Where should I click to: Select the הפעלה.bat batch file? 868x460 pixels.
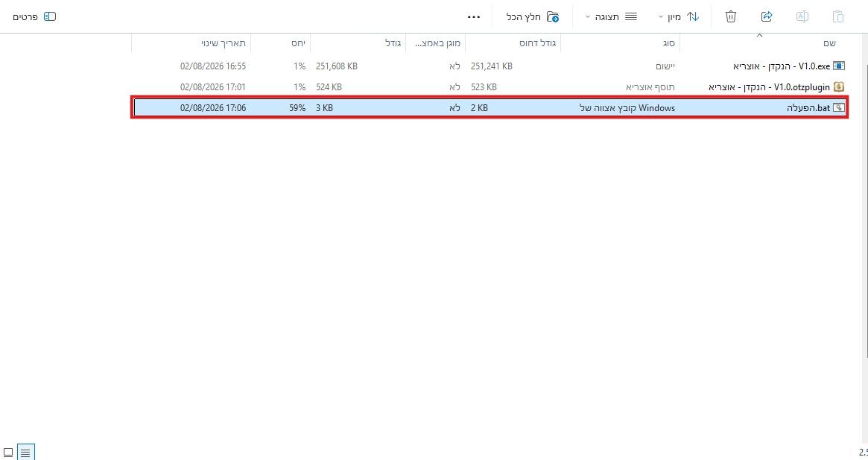point(490,108)
